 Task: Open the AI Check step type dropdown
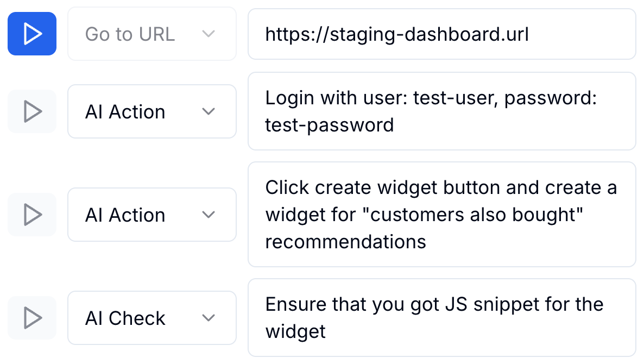[x=151, y=318]
